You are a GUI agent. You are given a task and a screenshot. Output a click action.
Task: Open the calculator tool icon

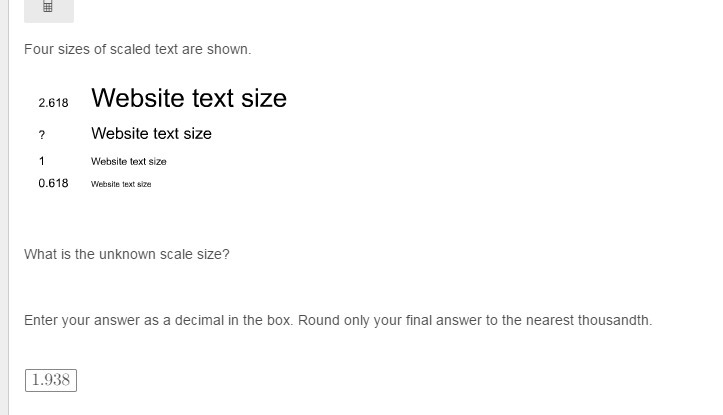pyautogui.click(x=48, y=7)
